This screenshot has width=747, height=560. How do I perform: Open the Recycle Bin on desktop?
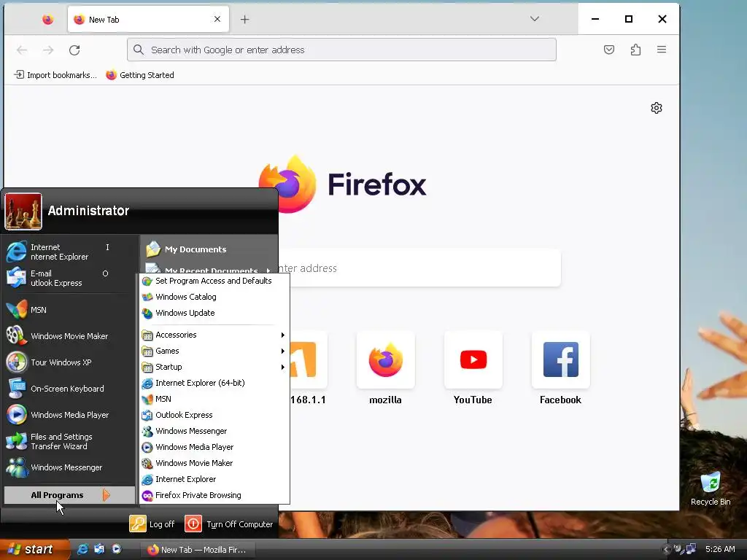711,488
